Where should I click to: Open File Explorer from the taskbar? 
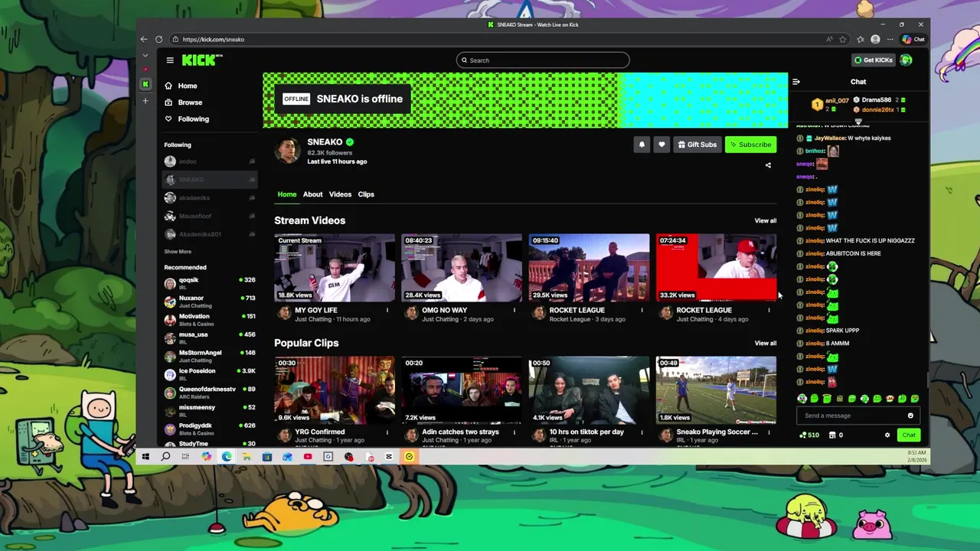[x=247, y=457]
